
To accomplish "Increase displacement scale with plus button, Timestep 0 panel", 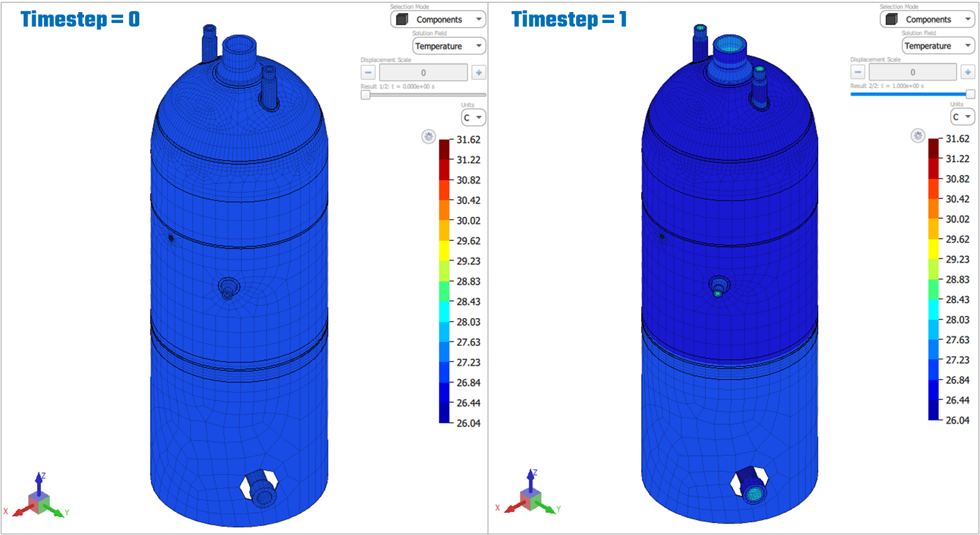I will [479, 72].
